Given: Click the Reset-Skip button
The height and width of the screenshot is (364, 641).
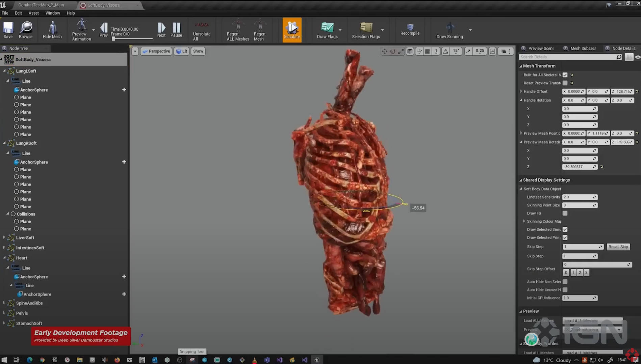Looking at the screenshot, I should point(618,247).
